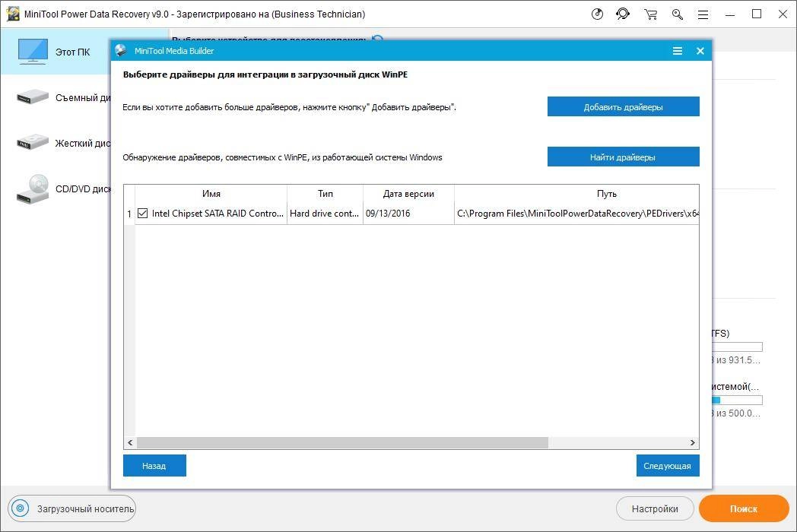Select the 09/13/2016 date cell
797x532 pixels.
408,214
